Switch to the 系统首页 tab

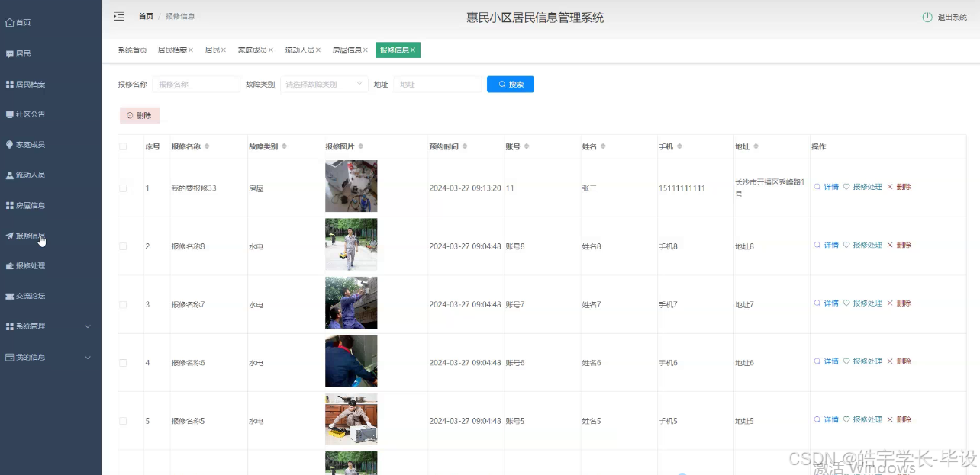(132, 50)
